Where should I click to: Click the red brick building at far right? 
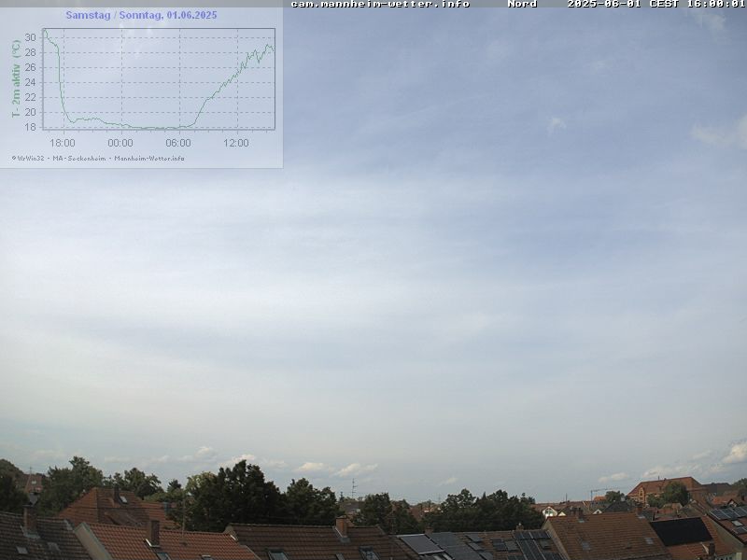pos(665,486)
